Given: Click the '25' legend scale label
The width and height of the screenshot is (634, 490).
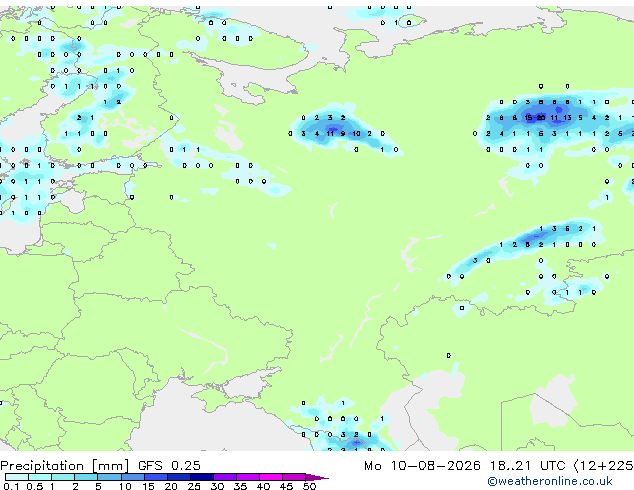Looking at the screenshot, I should point(194,486).
